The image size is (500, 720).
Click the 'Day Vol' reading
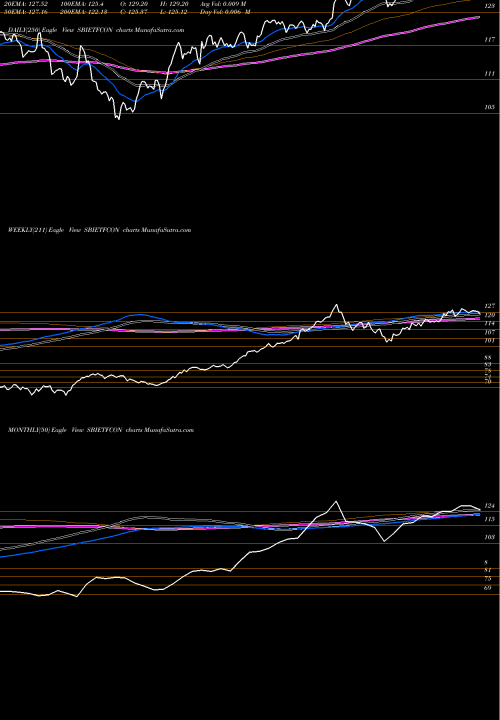coord(225,12)
